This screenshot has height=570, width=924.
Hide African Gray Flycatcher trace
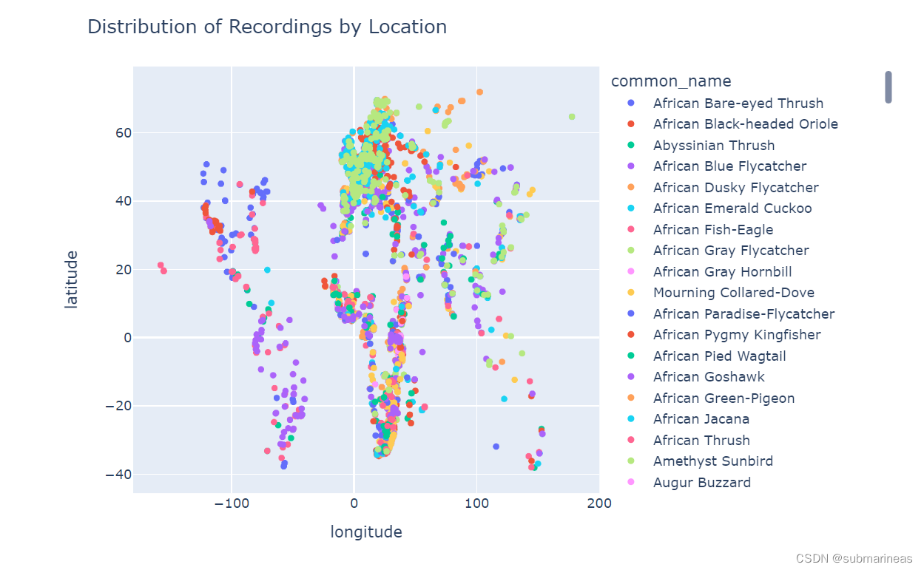tap(718, 251)
